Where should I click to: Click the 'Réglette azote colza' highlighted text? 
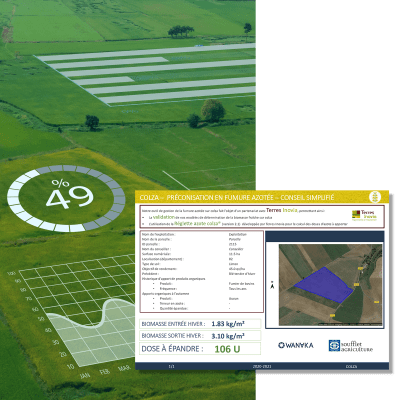[x=197, y=224]
